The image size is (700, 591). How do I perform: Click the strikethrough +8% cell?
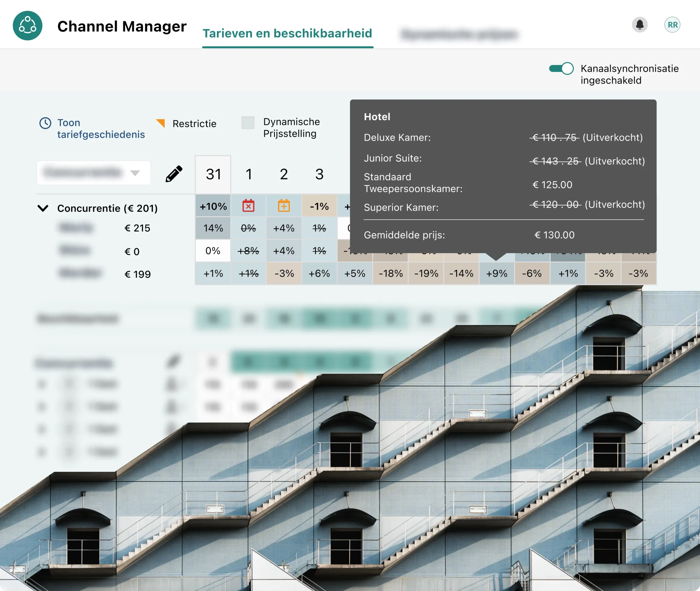249,251
